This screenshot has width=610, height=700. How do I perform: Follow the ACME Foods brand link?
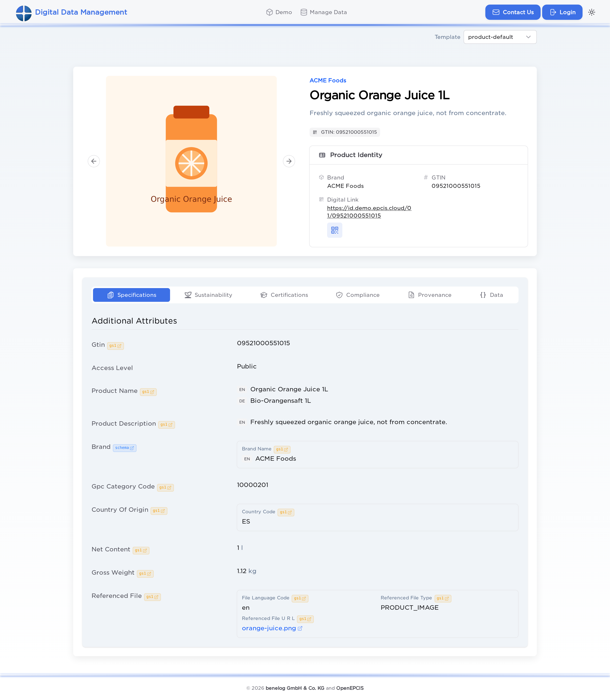tap(328, 81)
